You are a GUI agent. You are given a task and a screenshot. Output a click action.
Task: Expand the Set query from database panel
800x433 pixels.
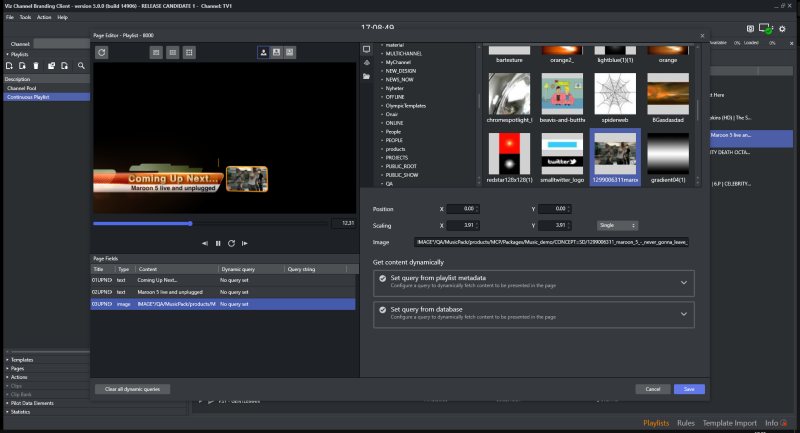click(683, 314)
